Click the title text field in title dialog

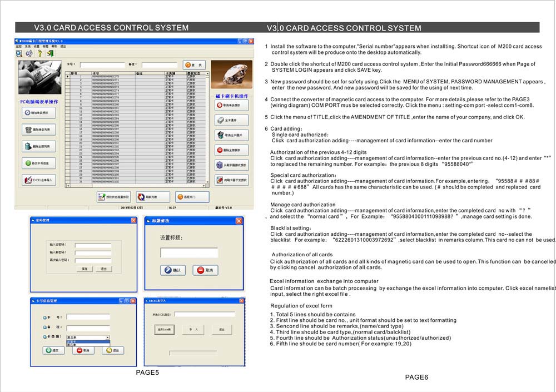coord(189,252)
